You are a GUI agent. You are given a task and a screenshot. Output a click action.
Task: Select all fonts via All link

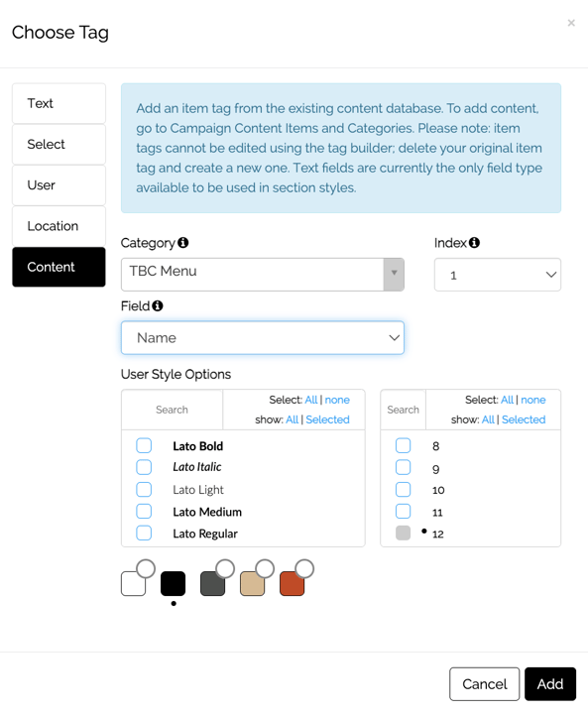[x=311, y=400]
